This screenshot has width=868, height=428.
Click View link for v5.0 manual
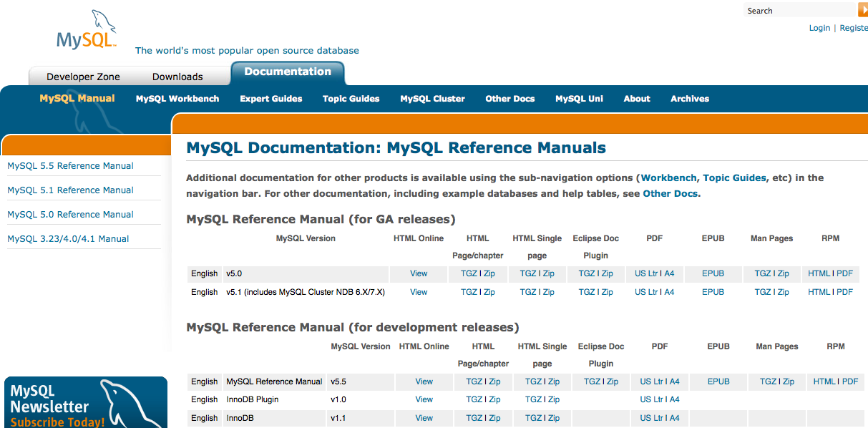419,273
